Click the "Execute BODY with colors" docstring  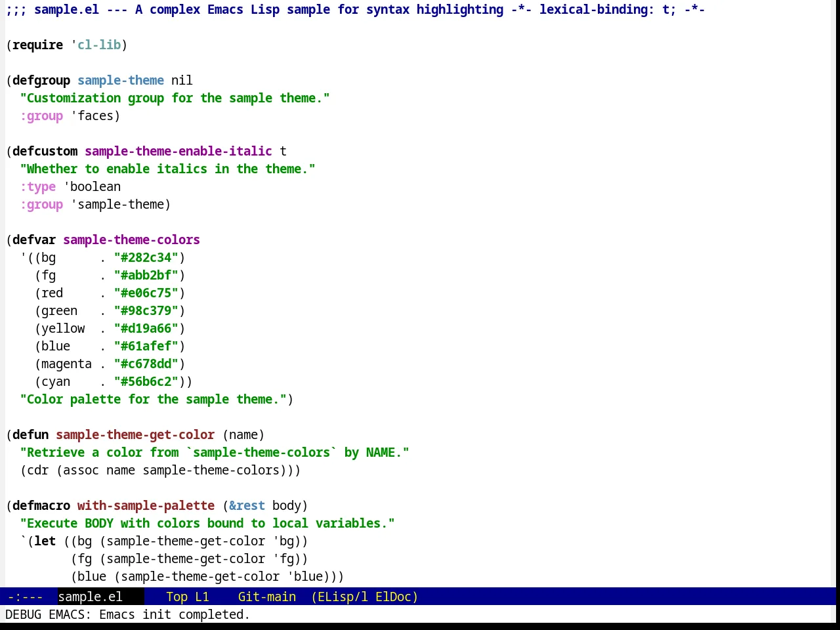click(x=207, y=523)
